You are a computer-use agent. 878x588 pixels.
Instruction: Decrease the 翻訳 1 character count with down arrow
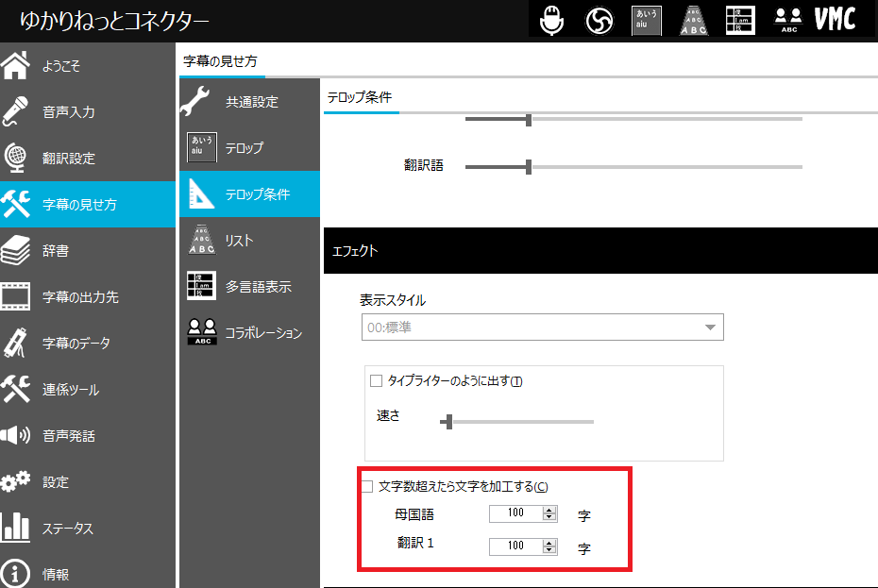(x=549, y=550)
